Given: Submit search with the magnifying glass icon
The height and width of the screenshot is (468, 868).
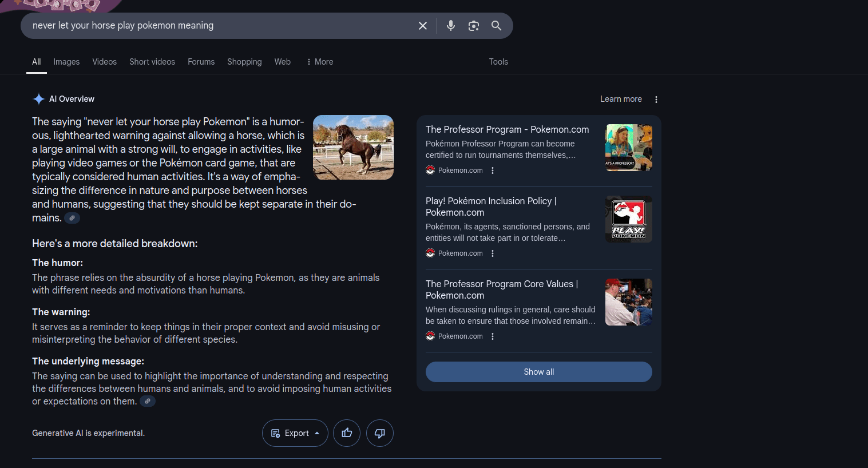Looking at the screenshot, I should [496, 26].
